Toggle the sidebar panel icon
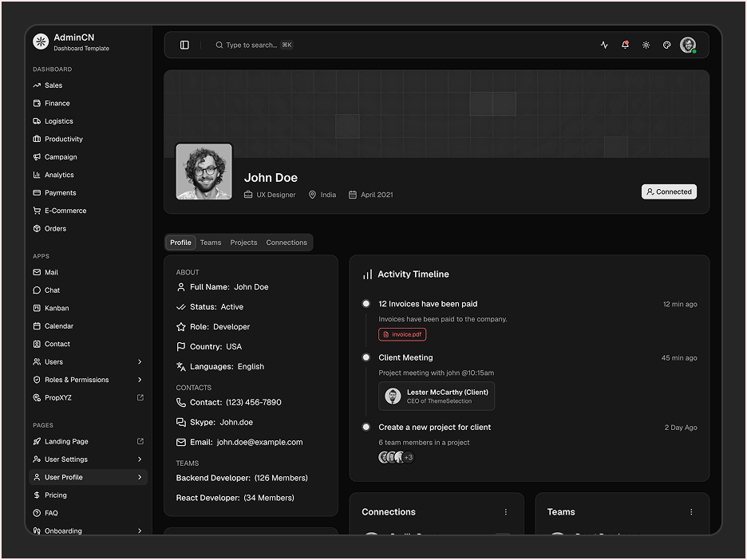This screenshot has height=560, width=747. [184, 45]
